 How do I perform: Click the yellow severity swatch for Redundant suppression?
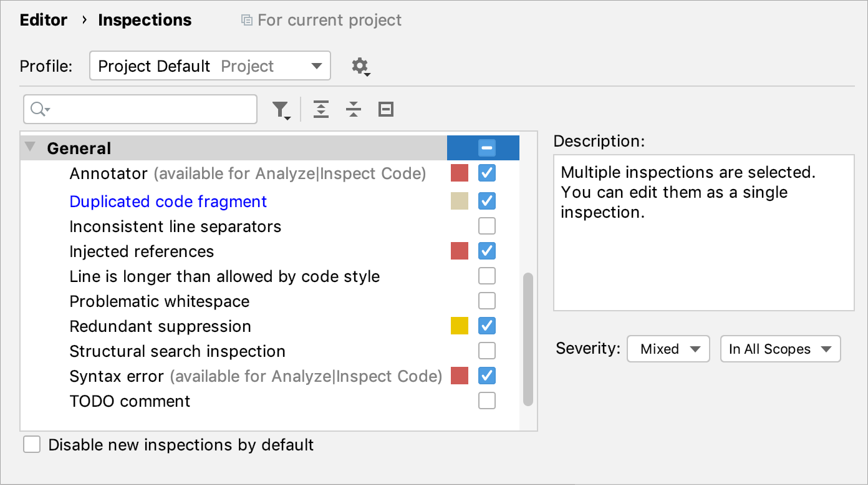(460, 326)
